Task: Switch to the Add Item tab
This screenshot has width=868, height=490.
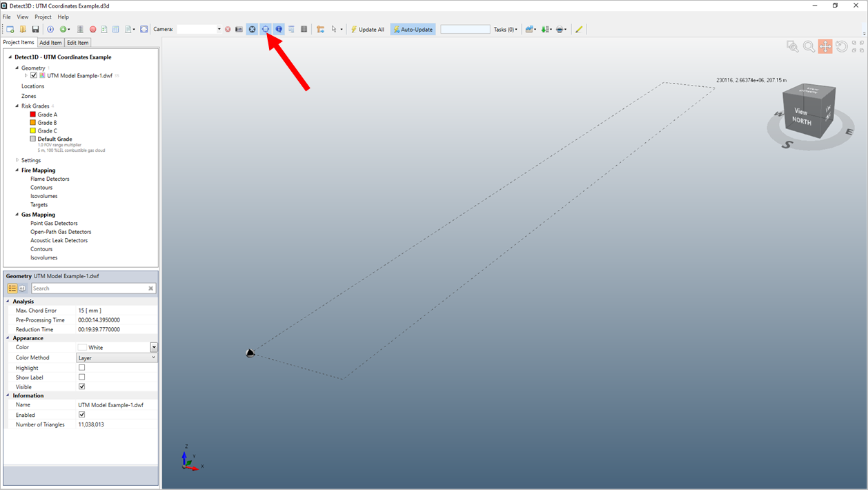Action: 50,42
